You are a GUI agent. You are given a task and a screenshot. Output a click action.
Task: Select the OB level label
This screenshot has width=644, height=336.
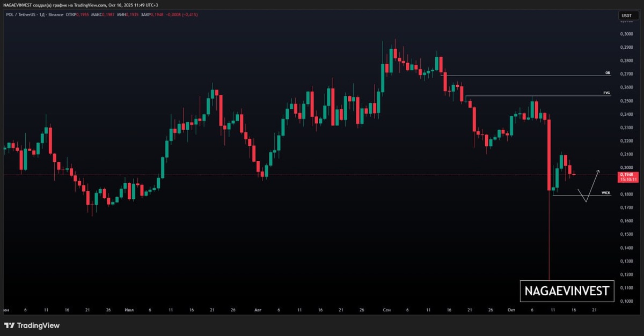click(608, 72)
